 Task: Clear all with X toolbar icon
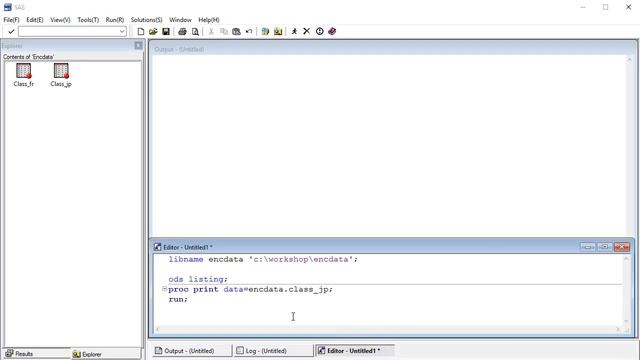307,31
